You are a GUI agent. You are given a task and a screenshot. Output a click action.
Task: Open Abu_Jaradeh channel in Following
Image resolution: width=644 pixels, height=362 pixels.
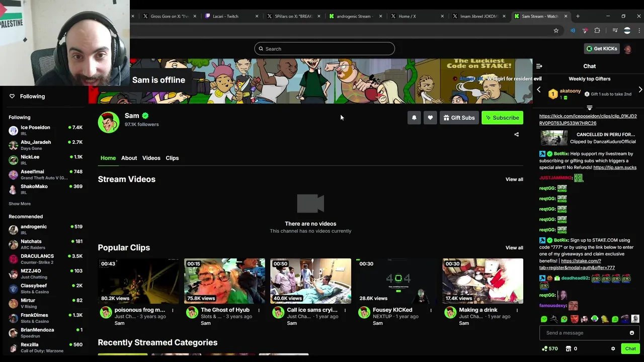coord(45,145)
